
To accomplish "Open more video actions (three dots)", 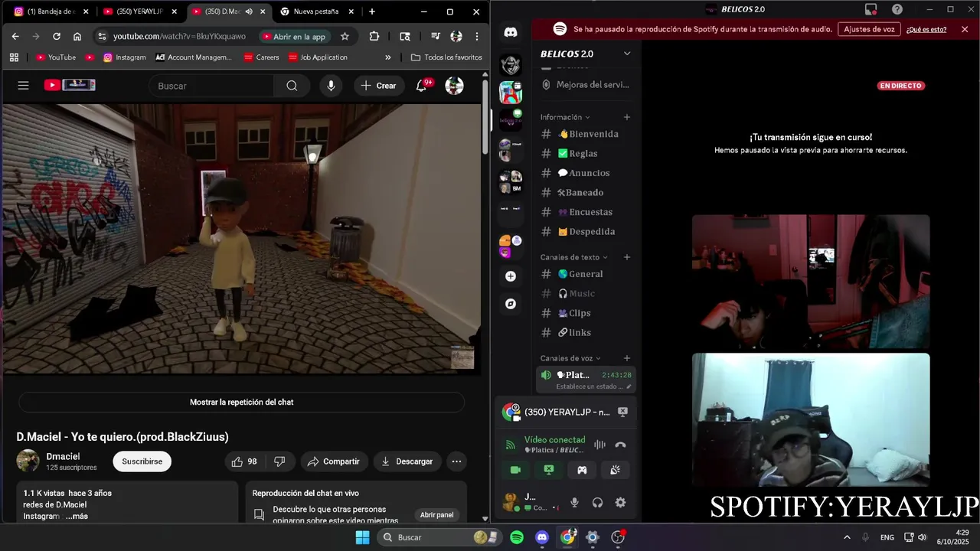I will [456, 461].
